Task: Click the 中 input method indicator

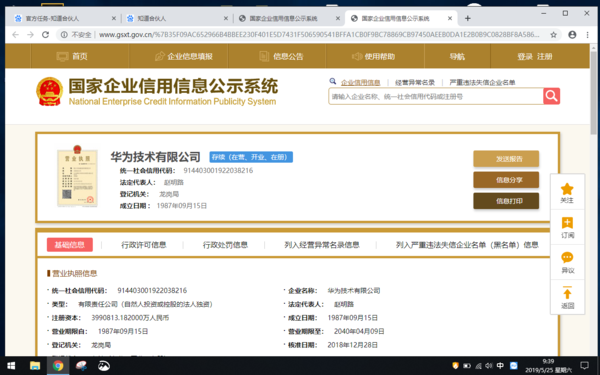Action: [x=500, y=365]
